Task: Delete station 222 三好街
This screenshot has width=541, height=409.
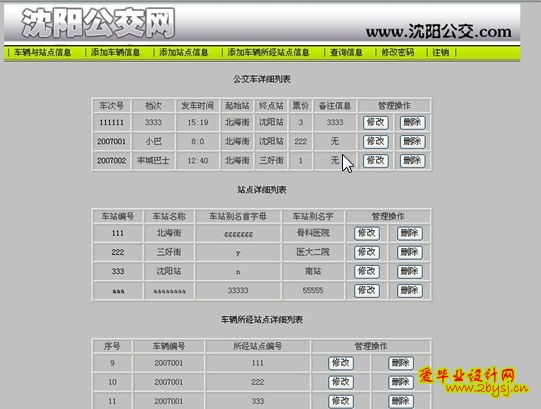Action: click(x=410, y=252)
